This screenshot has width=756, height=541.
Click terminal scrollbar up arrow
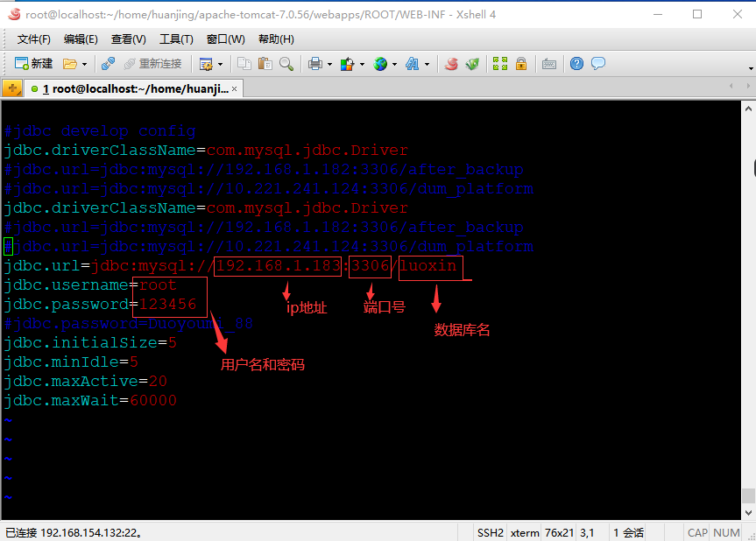click(x=748, y=109)
